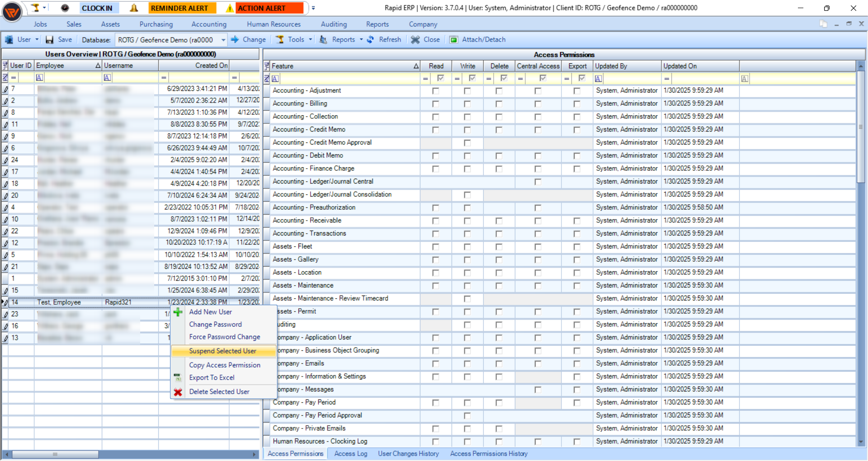Tick Central Access checkbox for Accounting - Ledger/Journal Central
The image size is (868, 461).
pyautogui.click(x=538, y=182)
